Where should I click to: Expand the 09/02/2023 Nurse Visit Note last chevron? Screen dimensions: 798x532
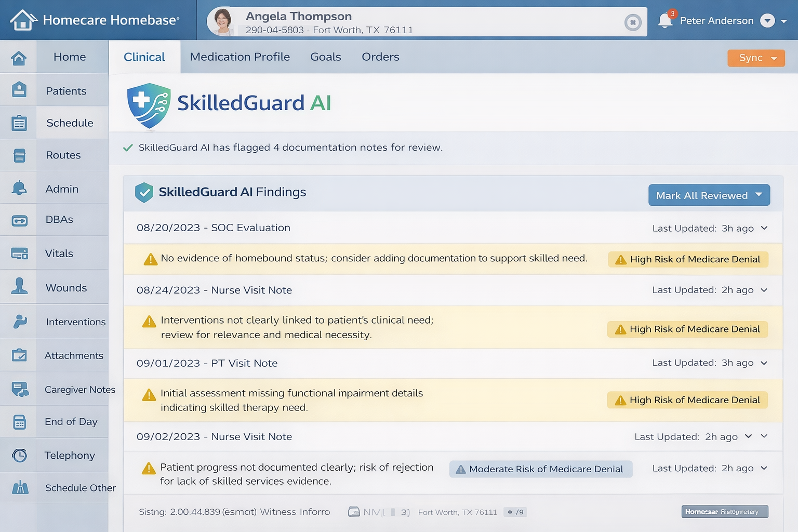tap(764, 436)
